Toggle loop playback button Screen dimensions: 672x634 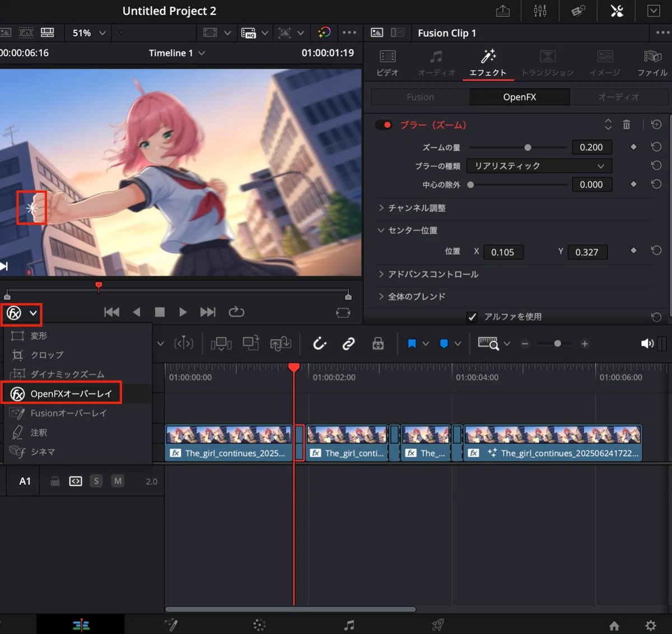tap(236, 312)
